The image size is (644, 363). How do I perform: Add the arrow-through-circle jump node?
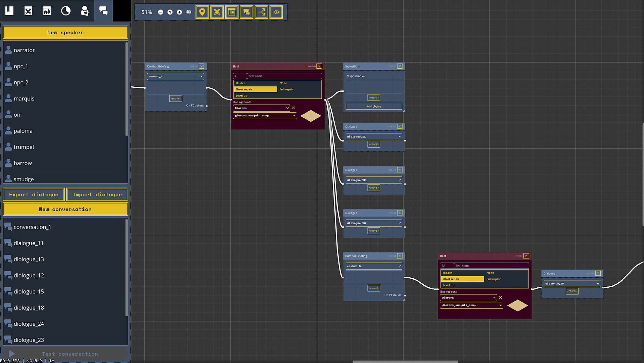click(276, 12)
